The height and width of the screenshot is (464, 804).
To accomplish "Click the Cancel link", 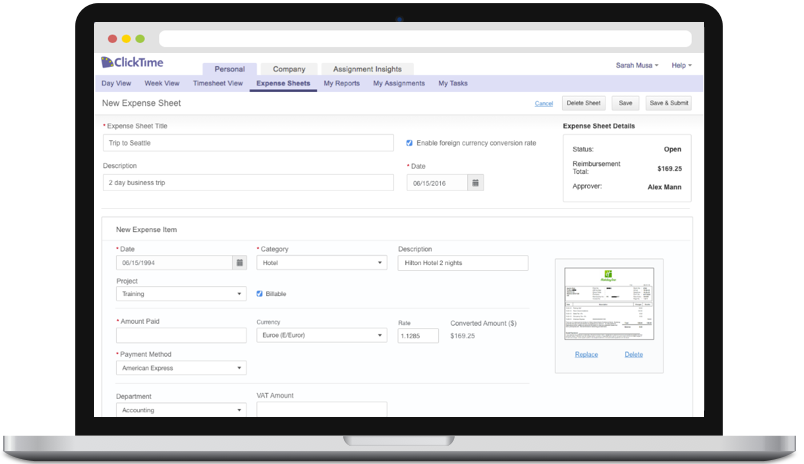I will pos(544,103).
